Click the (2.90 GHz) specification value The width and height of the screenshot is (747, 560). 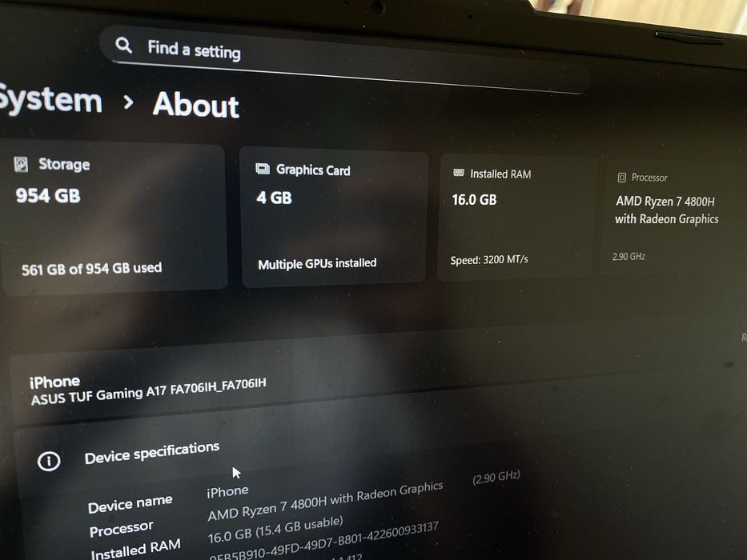496,477
